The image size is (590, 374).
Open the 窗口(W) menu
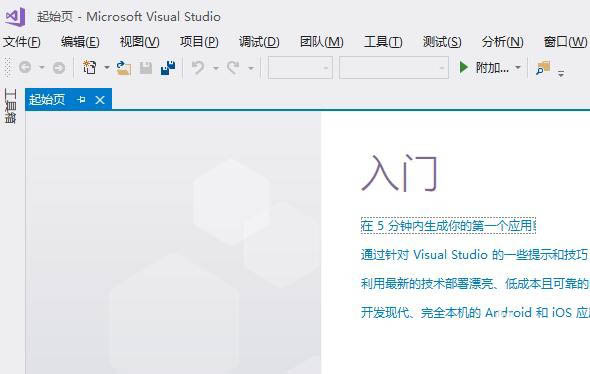coord(566,41)
